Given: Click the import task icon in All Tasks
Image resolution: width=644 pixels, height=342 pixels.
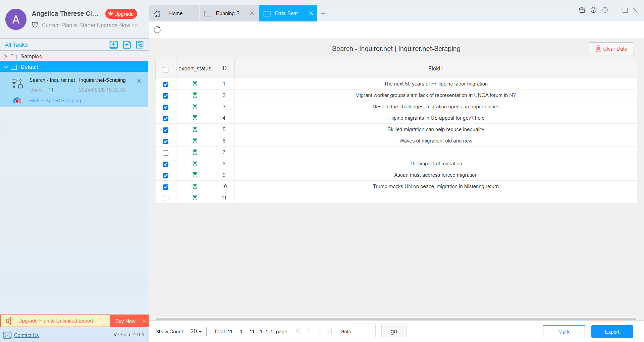Looking at the screenshot, I should [114, 45].
